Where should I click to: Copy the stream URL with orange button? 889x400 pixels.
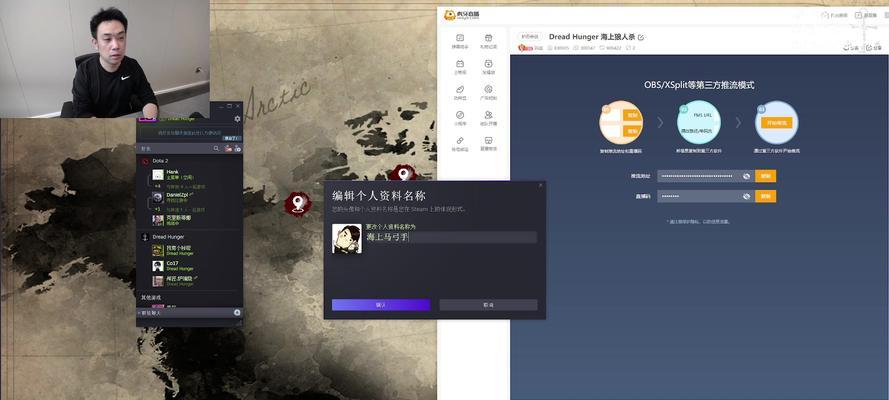tap(765, 176)
